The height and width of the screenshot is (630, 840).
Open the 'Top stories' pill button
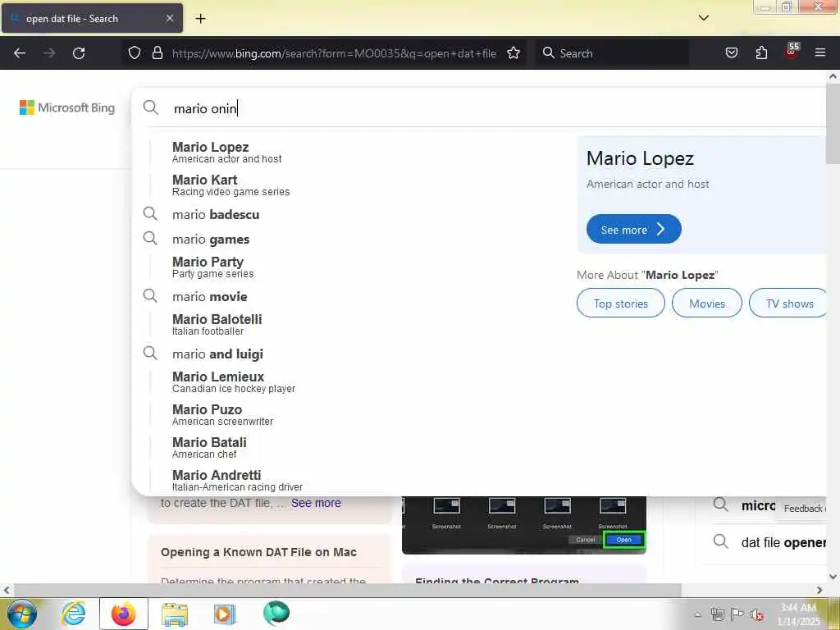(x=620, y=304)
